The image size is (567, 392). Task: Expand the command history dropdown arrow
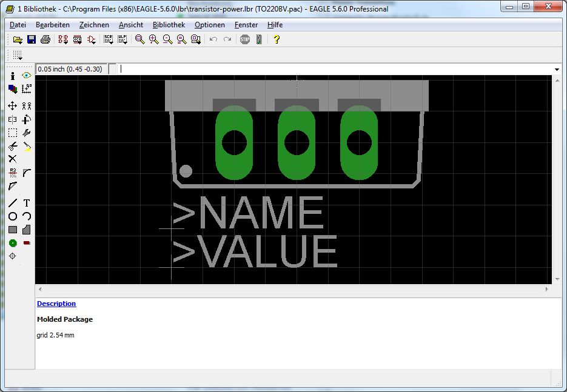coord(557,69)
